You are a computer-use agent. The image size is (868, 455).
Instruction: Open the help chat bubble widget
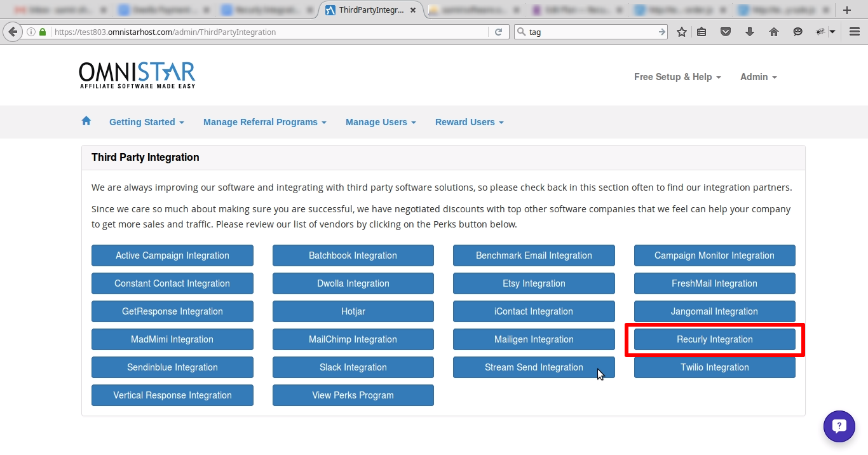pyautogui.click(x=839, y=426)
